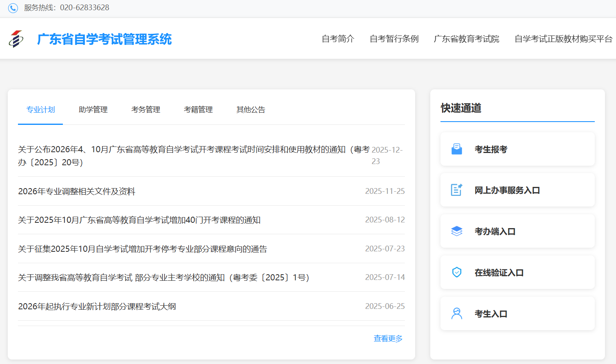This screenshot has width=616, height=364.
Task: Open 自学考试正版教材购买平台
Action: click(563, 39)
